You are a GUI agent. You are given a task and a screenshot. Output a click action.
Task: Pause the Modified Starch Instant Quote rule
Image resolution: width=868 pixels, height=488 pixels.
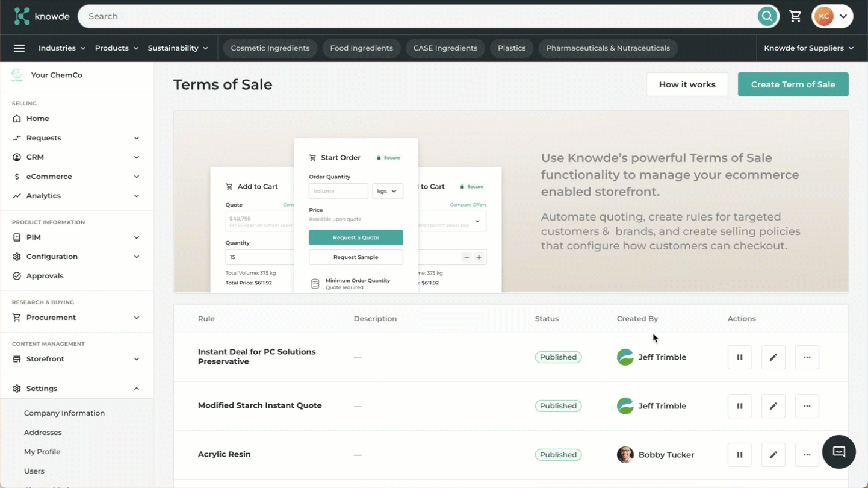(x=740, y=406)
